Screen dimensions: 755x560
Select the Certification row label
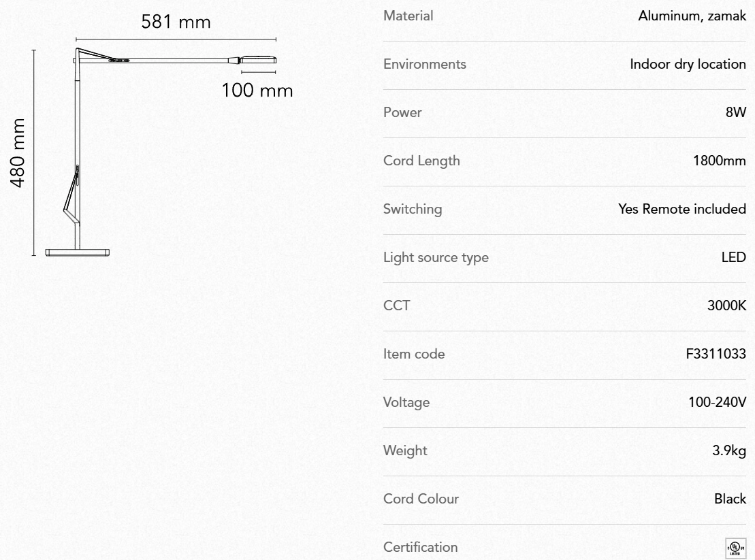[x=421, y=547]
